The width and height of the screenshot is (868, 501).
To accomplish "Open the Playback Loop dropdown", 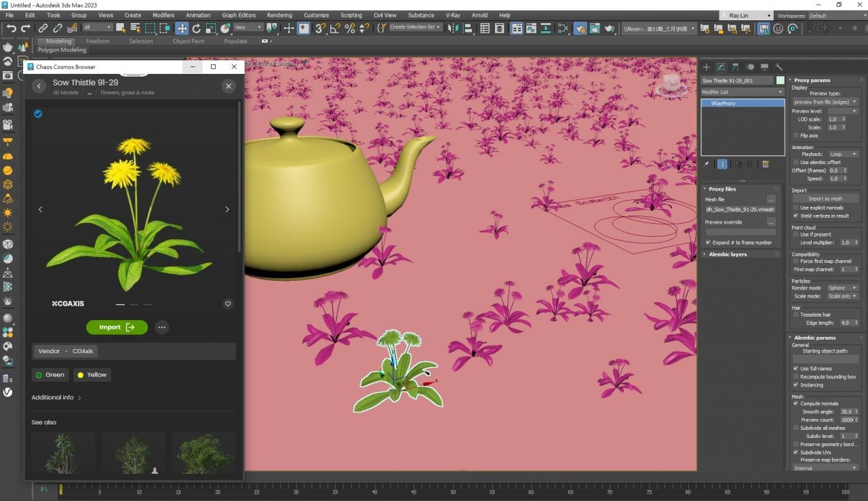I will tap(843, 154).
